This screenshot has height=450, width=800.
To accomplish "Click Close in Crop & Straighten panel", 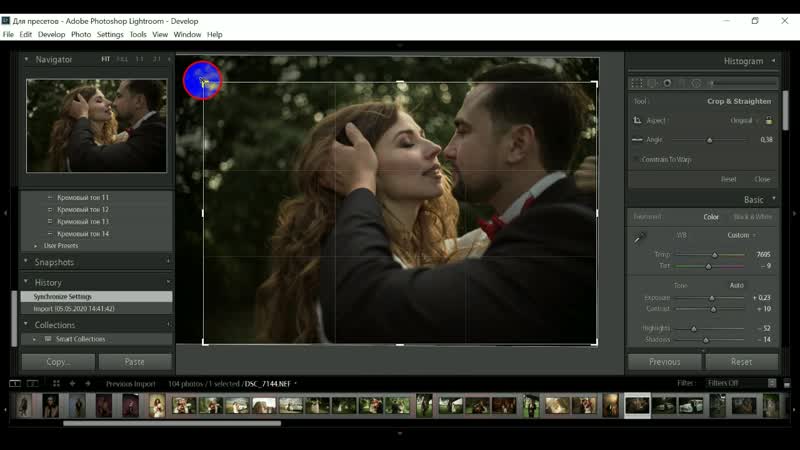I will [762, 179].
